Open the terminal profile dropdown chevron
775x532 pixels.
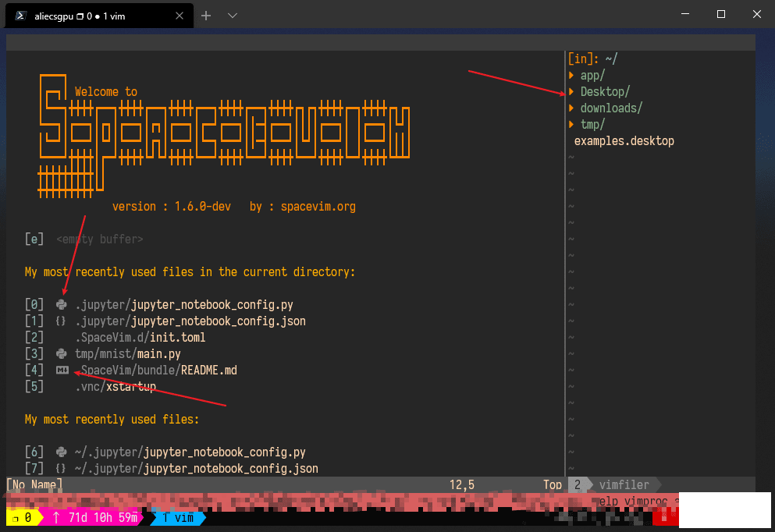[233, 16]
